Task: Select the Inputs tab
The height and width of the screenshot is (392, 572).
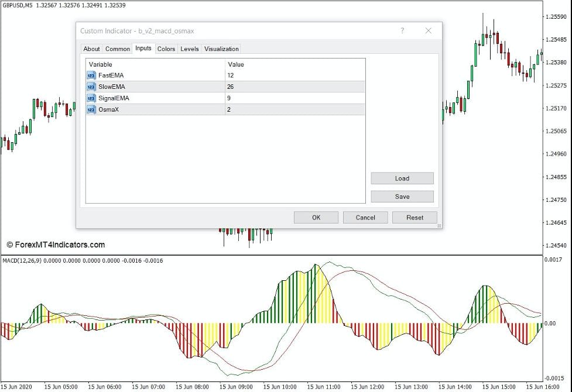Action: pyautogui.click(x=143, y=49)
